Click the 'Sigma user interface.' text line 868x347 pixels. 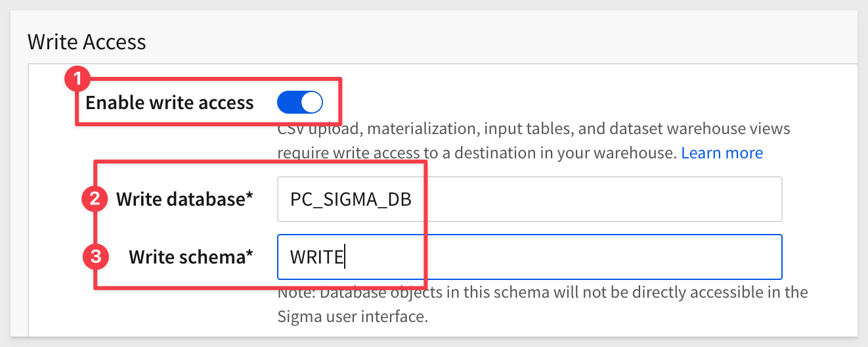click(352, 317)
